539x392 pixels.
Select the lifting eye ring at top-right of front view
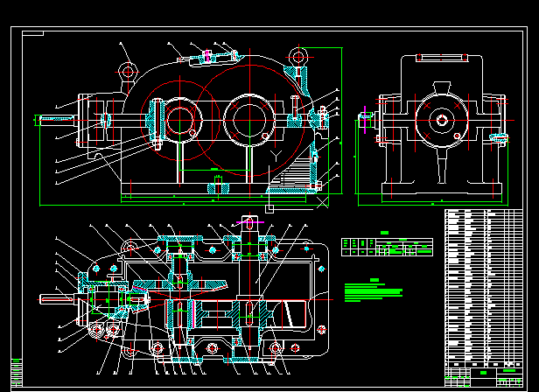pyautogui.click(x=298, y=57)
